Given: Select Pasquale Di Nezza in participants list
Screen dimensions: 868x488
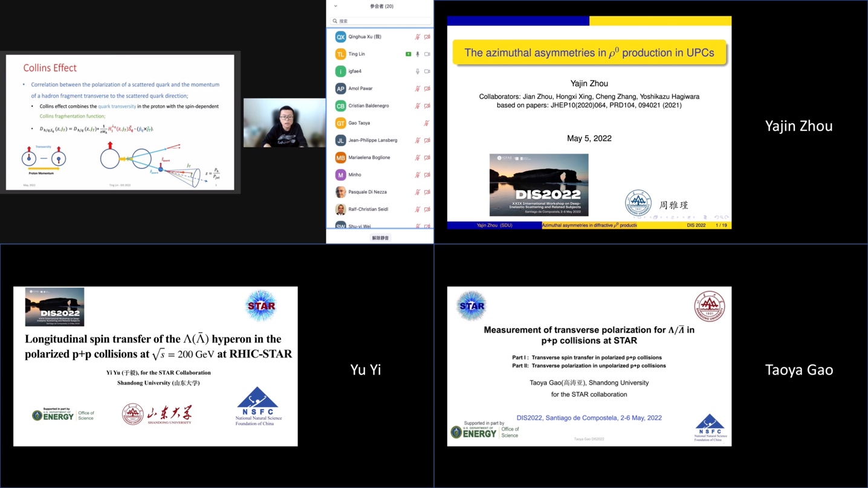Looking at the screenshot, I should point(367,192).
